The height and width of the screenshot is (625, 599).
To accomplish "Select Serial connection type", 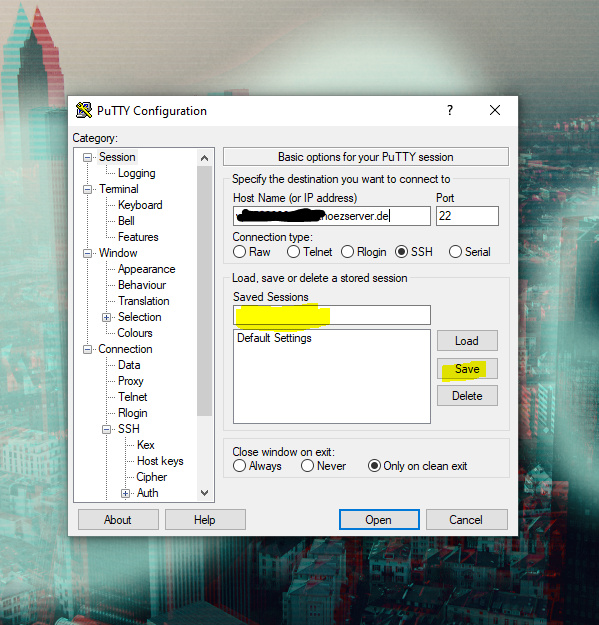I will [x=455, y=252].
